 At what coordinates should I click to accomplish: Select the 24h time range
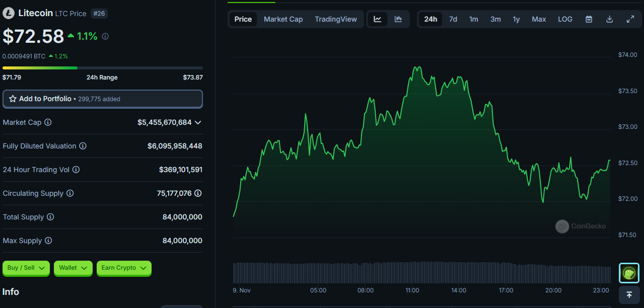(x=431, y=19)
